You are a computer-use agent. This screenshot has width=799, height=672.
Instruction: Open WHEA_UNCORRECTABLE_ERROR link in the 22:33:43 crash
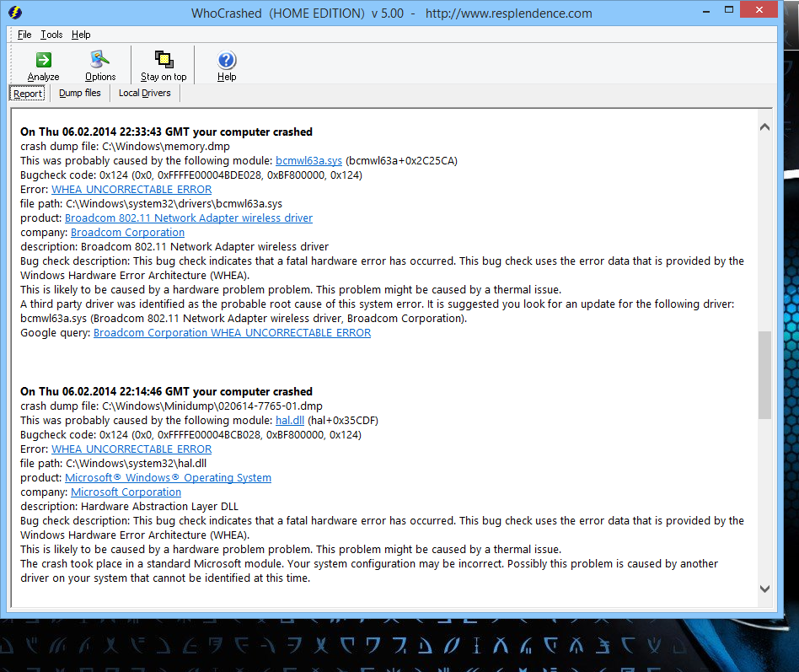(x=131, y=189)
